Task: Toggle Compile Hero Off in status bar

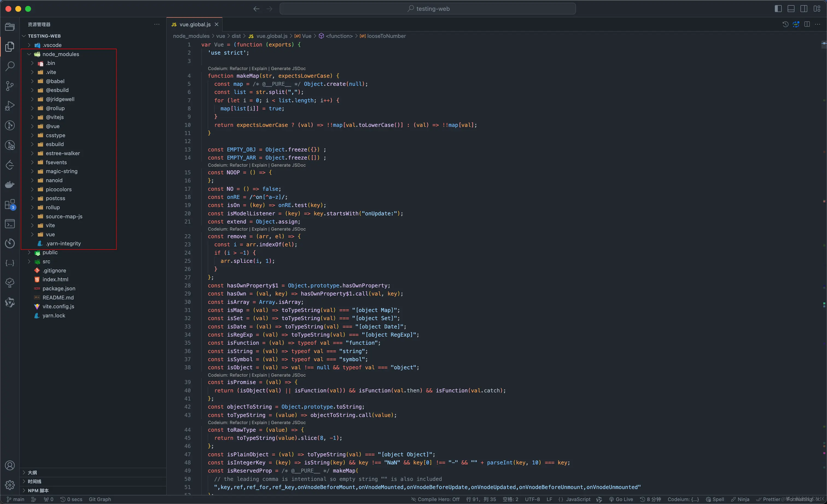Action: tap(435, 499)
